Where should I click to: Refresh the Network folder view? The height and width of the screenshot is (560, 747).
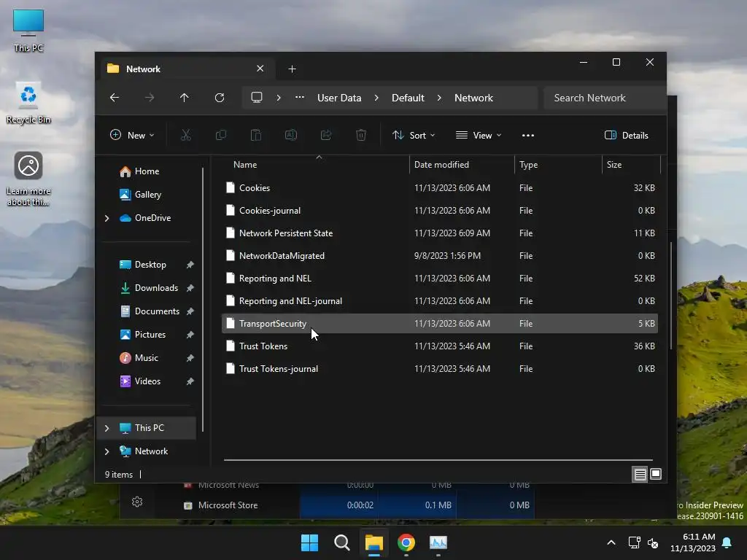pos(220,98)
